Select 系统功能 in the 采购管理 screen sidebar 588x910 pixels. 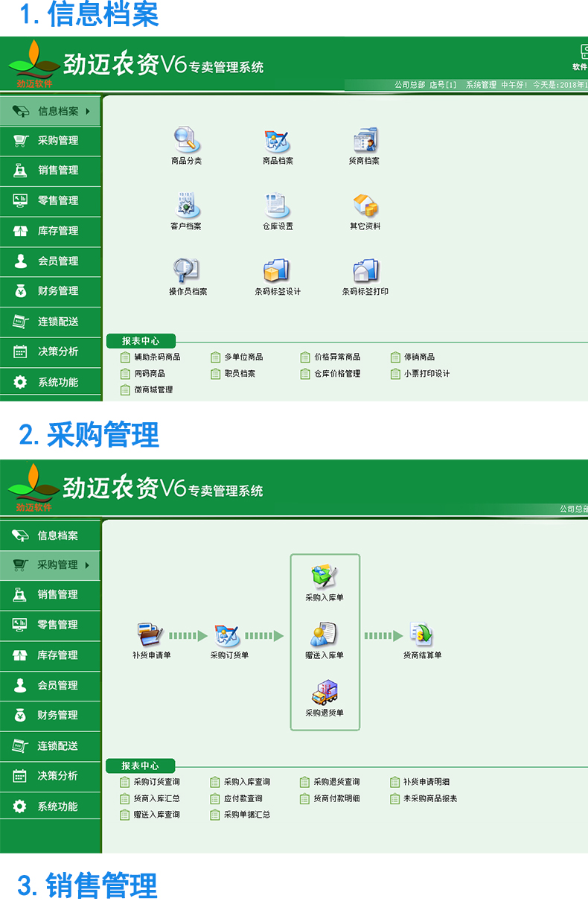51,806
